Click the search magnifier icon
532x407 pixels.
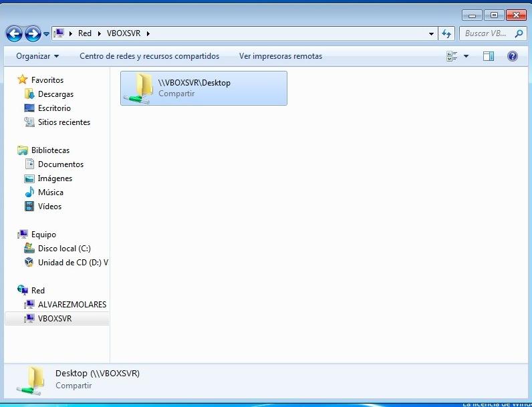pyautogui.click(x=518, y=33)
